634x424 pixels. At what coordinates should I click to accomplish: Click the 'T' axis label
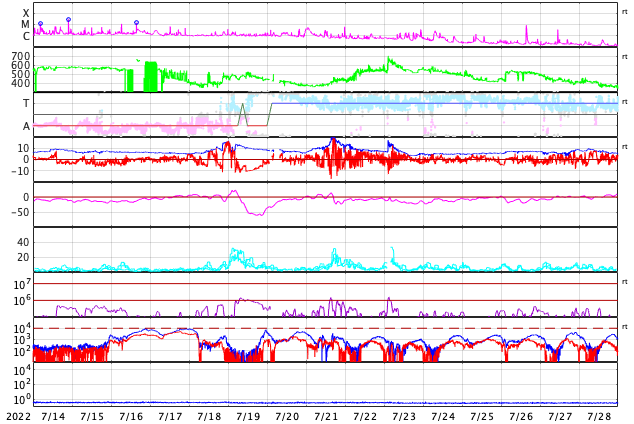click(x=26, y=103)
